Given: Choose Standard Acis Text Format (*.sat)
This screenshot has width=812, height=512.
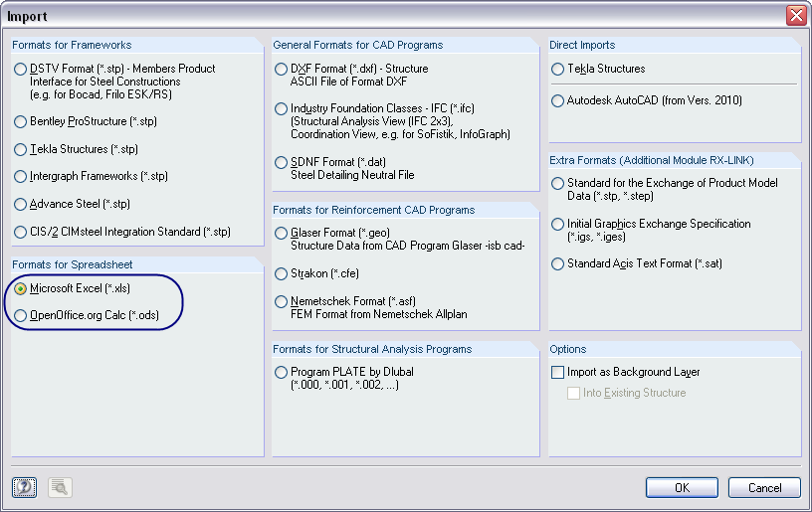Looking at the screenshot, I should [x=557, y=263].
